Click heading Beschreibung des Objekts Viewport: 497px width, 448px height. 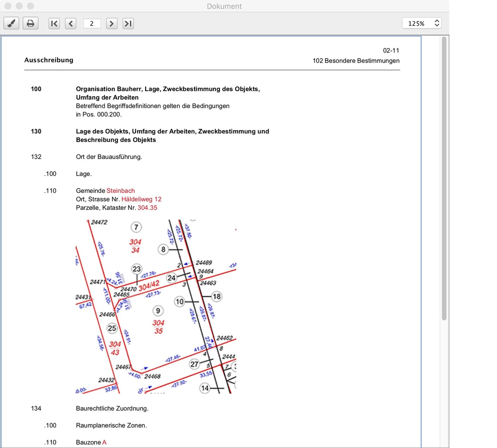coord(116,140)
